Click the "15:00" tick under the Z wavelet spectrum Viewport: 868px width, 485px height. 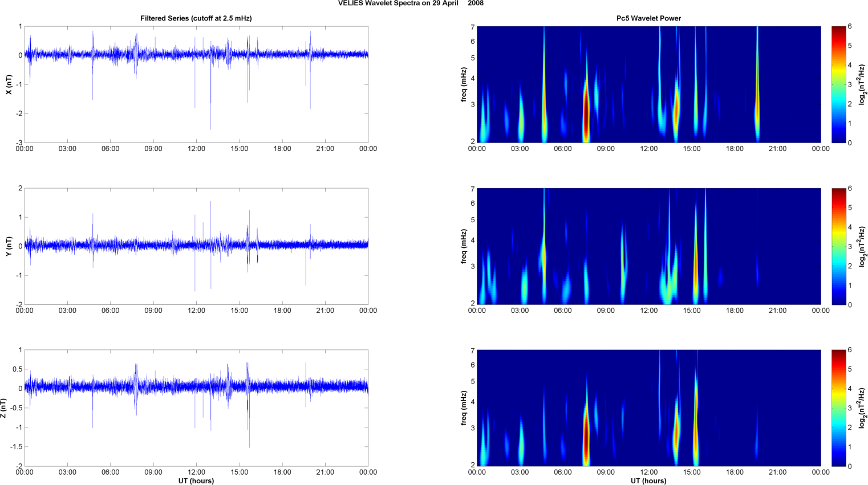692,472
